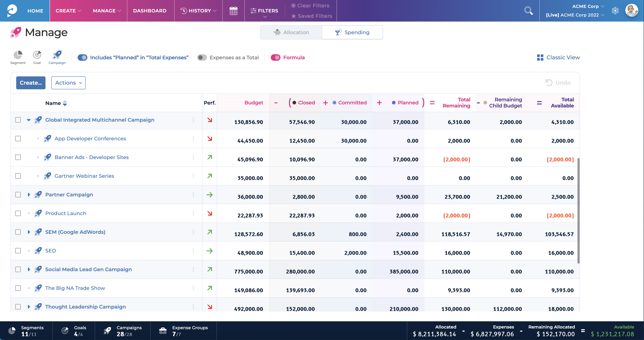Screen dimensions: 644x340
Task: Click the flat performance arrow for Partner Campaign
Action: (x=209, y=195)
